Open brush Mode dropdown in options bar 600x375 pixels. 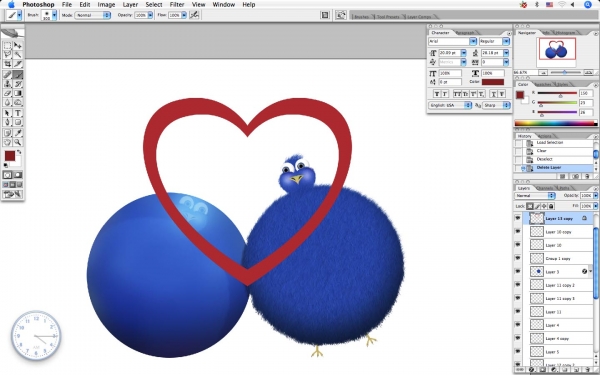(93, 15)
